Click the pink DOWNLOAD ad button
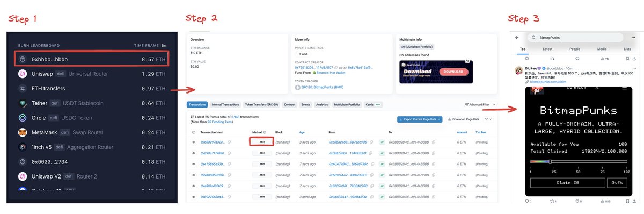 click(453, 71)
